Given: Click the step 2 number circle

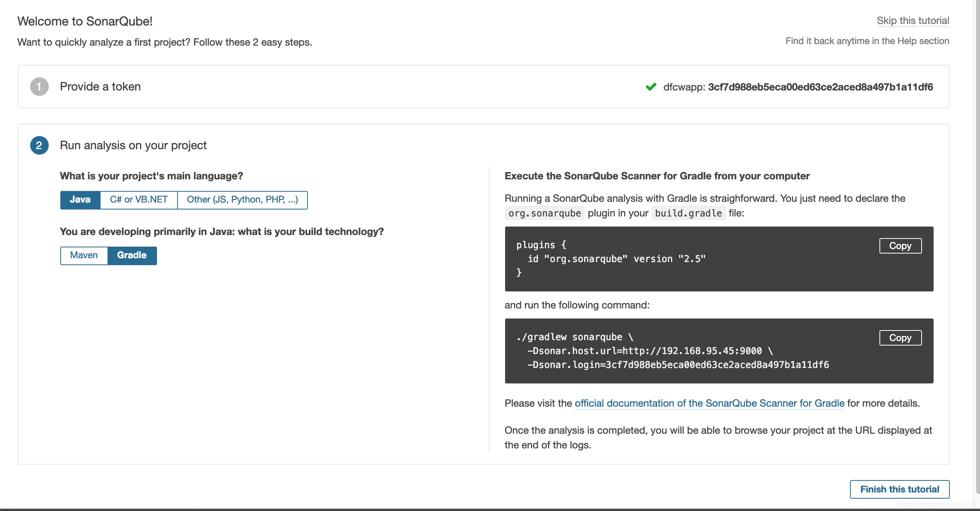Looking at the screenshot, I should 39,145.
